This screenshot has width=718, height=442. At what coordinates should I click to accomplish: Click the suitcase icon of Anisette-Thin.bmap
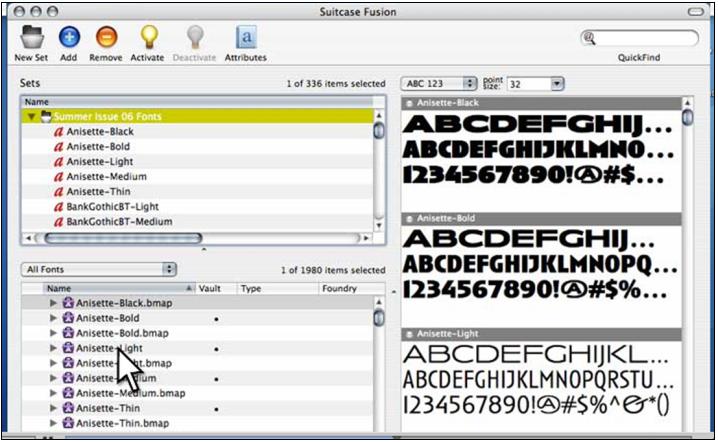coord(68,424)
